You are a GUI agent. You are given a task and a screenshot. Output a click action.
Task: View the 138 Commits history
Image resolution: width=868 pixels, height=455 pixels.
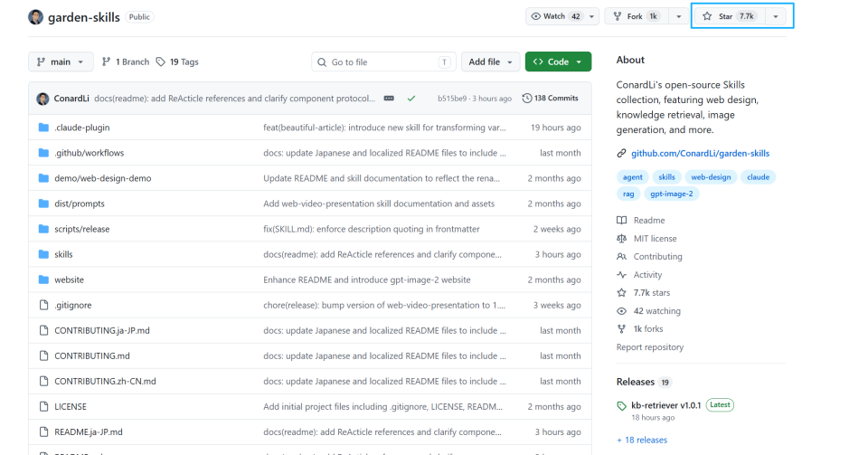click(551, 98)
